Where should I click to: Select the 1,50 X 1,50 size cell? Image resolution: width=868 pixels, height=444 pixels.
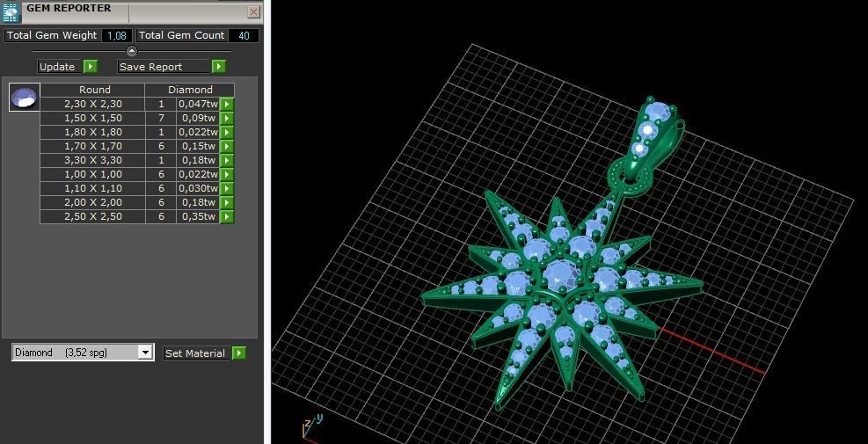[x=93, y=118]
